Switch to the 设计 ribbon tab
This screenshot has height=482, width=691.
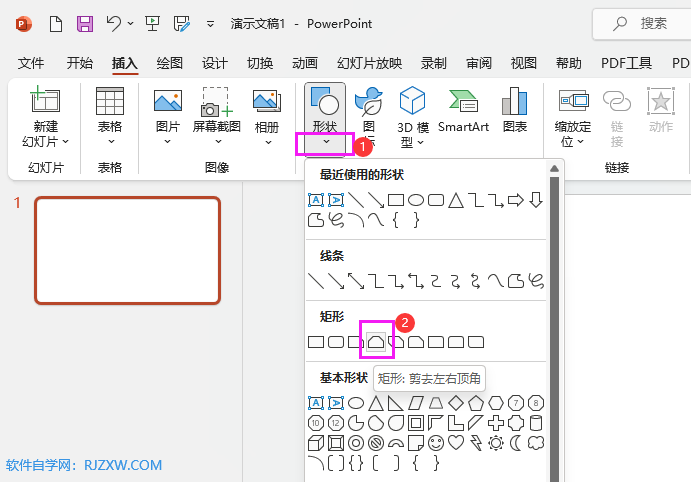click(x=215, y=63)
